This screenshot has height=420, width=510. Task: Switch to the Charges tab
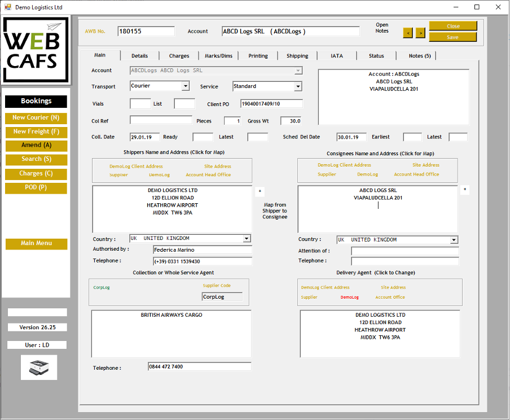pyautogui.click(x=179, y=56)
